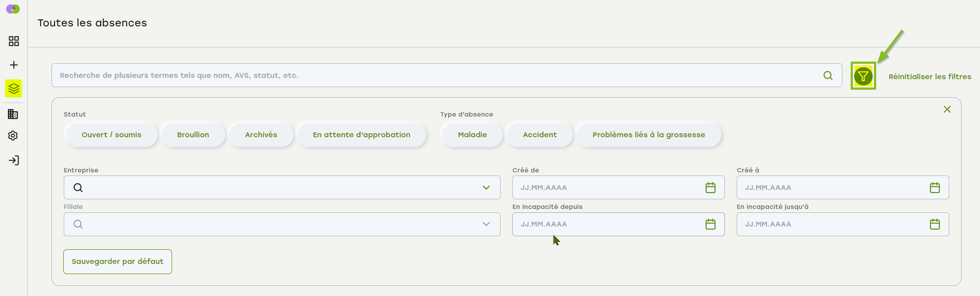Viewport: 980px width, 296px height.
Task: Open calendar picker for Créé de
Action: (710, 188)
